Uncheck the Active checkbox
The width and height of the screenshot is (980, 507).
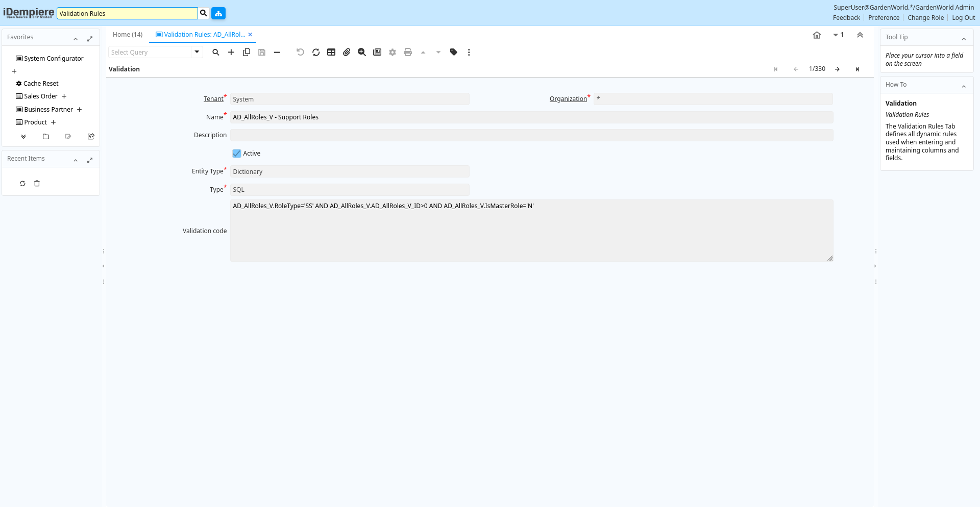[237, 154]
